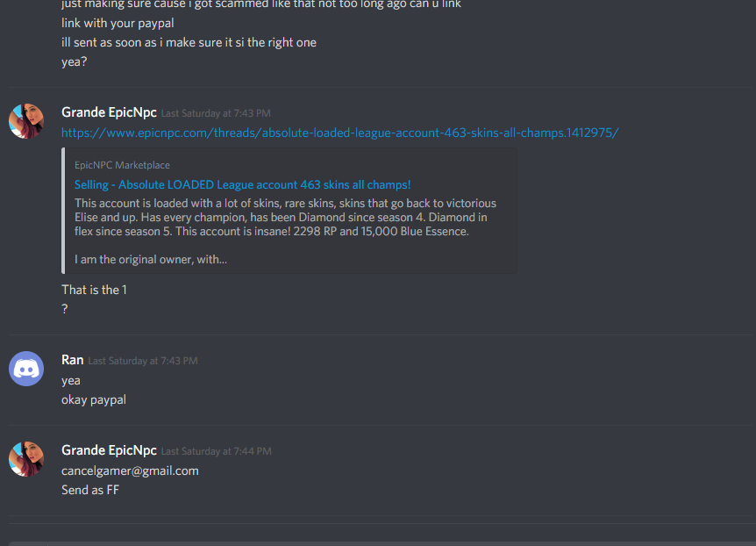Click the 'Send as FF' message
The image size is (756, 546).
coord(90,490)
